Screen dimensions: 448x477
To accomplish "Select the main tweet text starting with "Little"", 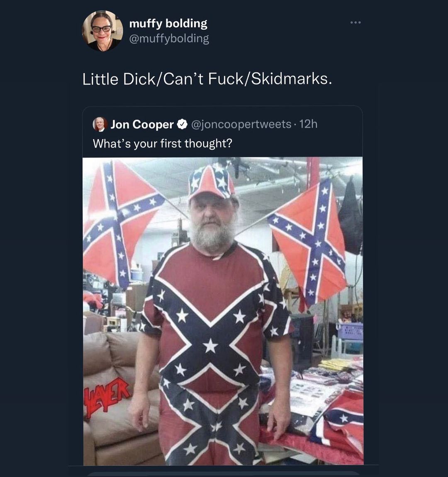I will pyautogui.click(x=207, y=79).
